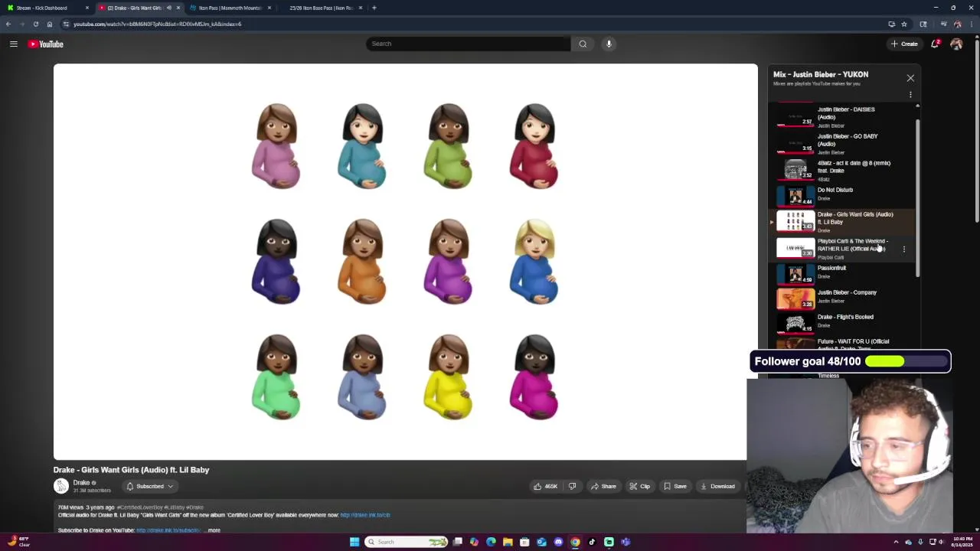Open YouTube account avatar menu
Screen dimensions: 980x551
click(956, 44)
